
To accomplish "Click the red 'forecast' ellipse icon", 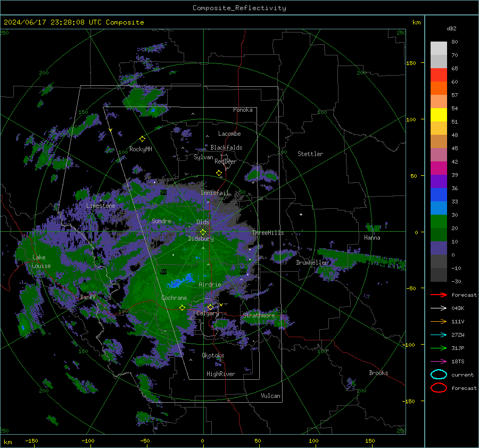I will click(x=439, y=388).
